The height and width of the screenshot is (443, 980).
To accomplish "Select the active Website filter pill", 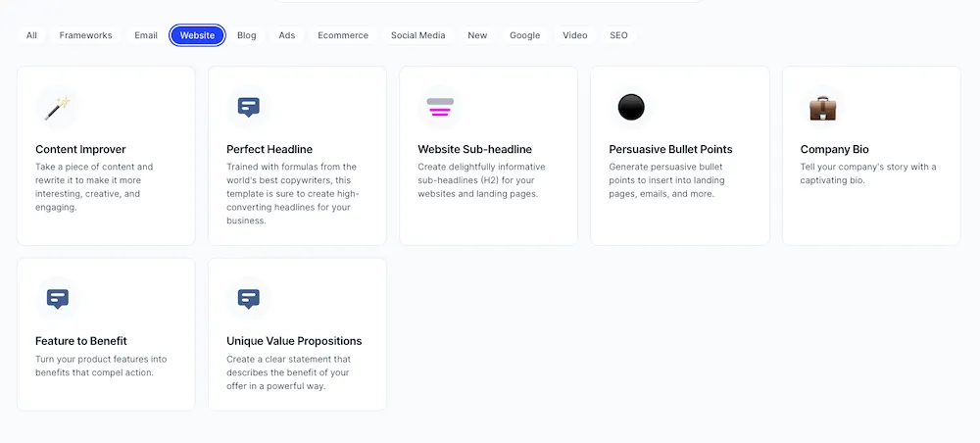I will click(197, 35).
